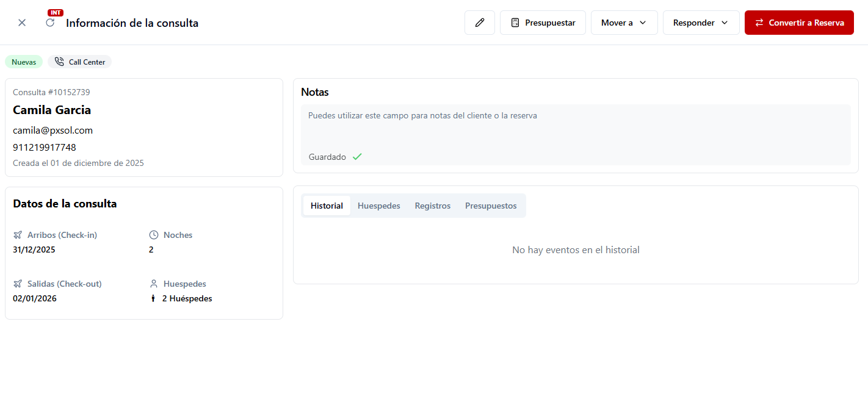Click the Salidas check-out plane icon
868x413 pixels.
click(x=18, y=284)
